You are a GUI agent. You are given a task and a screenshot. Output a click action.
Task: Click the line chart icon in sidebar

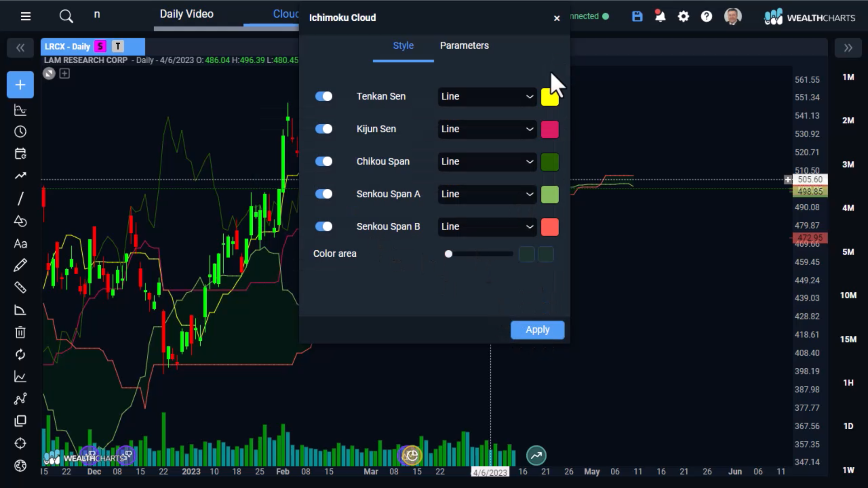(x=20, y=376)
